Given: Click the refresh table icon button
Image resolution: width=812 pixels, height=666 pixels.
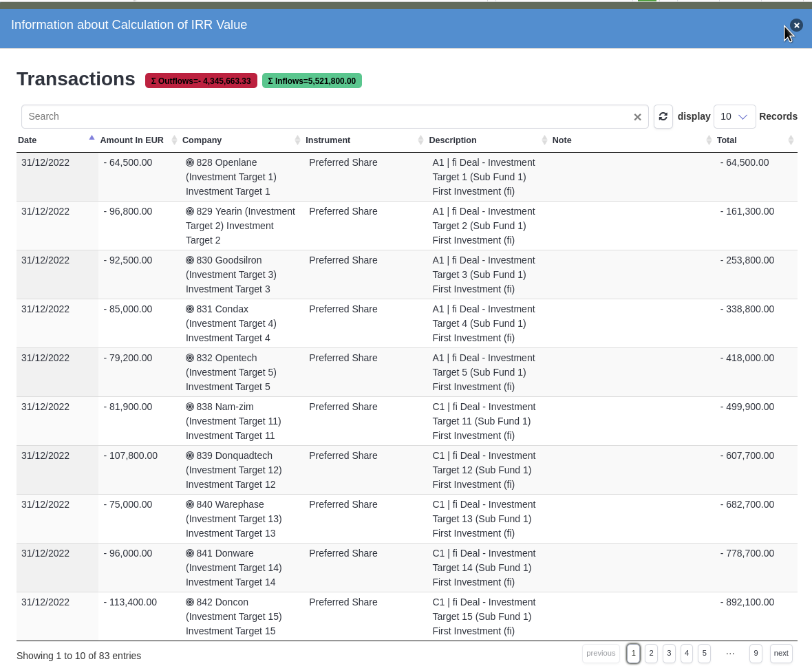Looking at the screenshot, I should click(x=663, y=117).
